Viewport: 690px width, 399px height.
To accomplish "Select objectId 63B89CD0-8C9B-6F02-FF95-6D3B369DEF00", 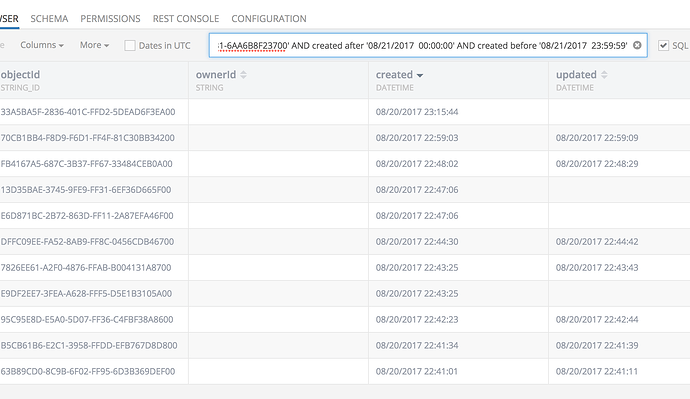I will pos(88,371).
